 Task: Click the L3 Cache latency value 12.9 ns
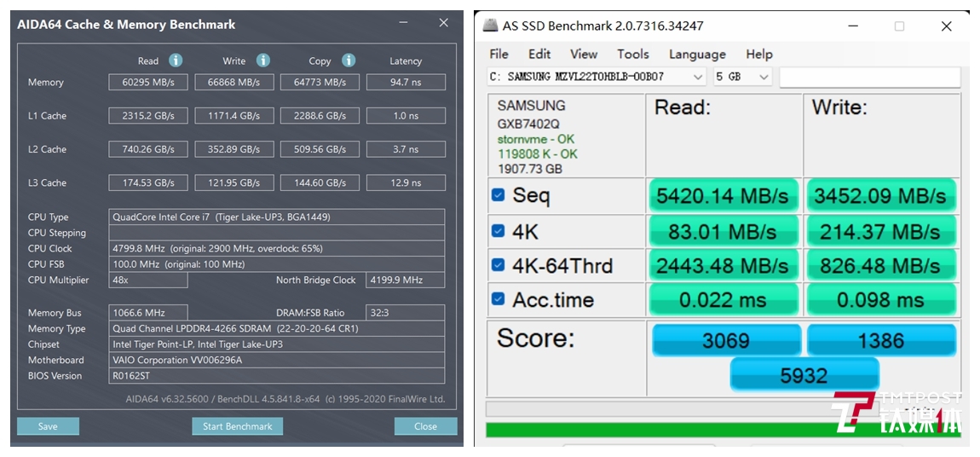tap(406, 182)
